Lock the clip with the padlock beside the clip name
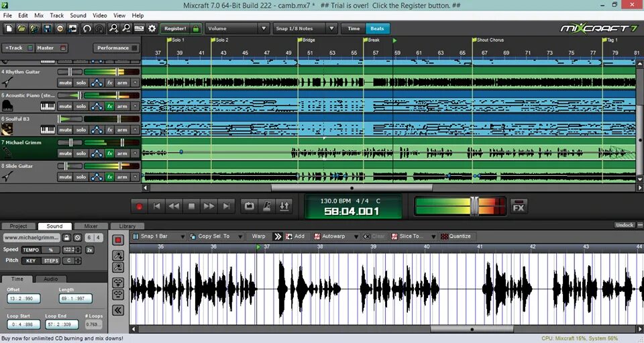The image size is (644, 343). point(66,238)
